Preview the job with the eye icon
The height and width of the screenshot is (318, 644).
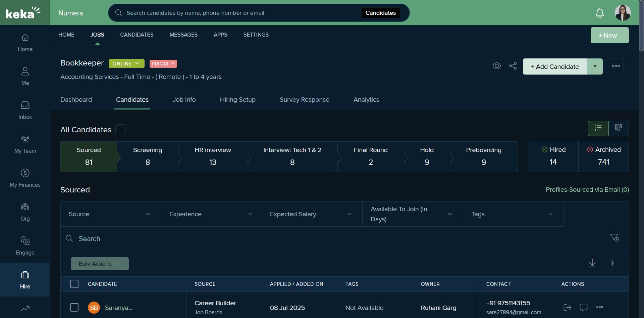point(497,66)
